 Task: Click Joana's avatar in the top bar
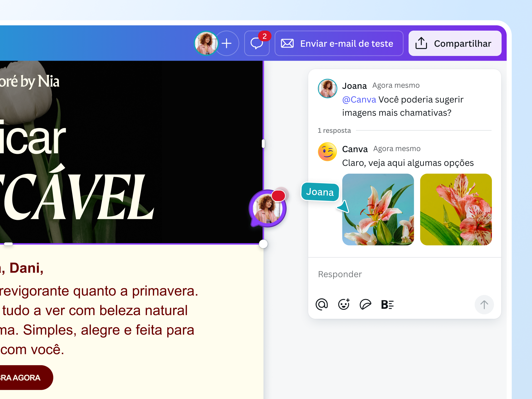pyautogui.click(x=207, y=43)
